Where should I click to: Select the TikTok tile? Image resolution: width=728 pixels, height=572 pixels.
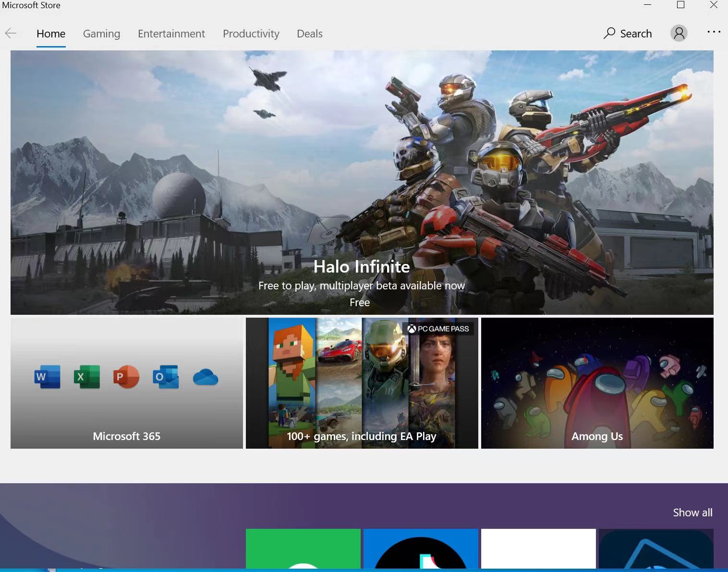[421, 549]
